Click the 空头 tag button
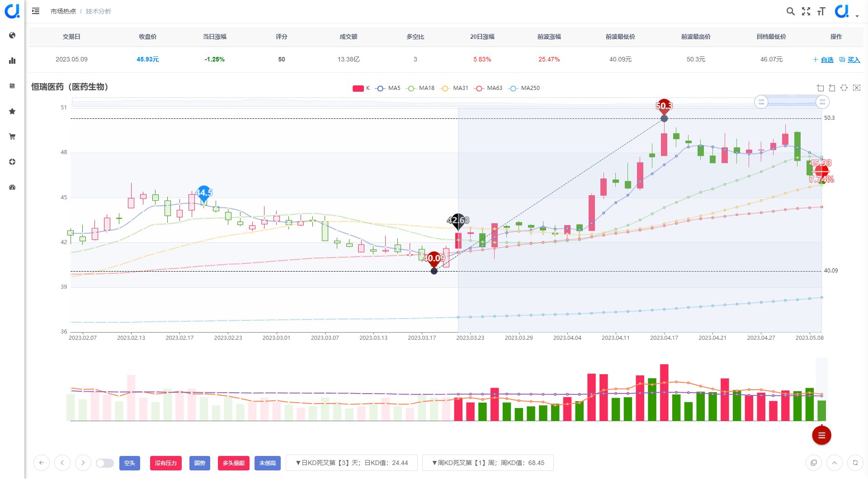Viewport: 868px width, 479px height. (130, 463)
